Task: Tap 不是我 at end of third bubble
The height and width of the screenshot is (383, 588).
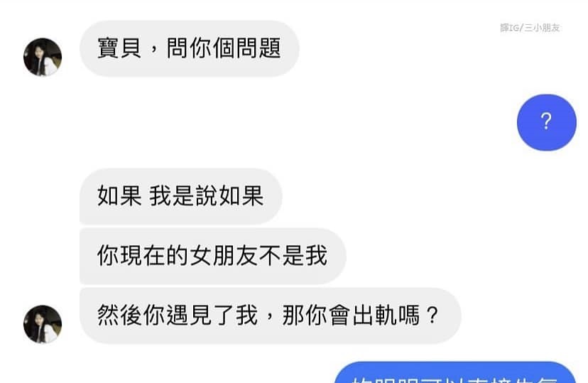Action: (293, 256)
